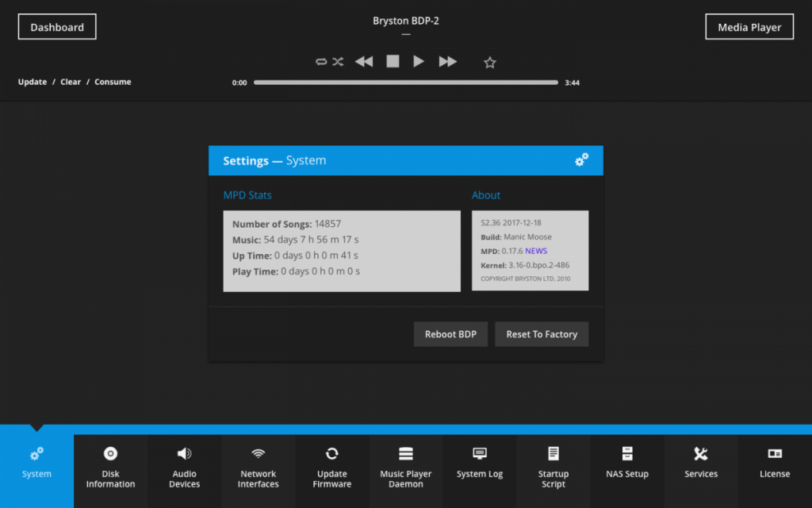Click the playback progress bar

405,83
